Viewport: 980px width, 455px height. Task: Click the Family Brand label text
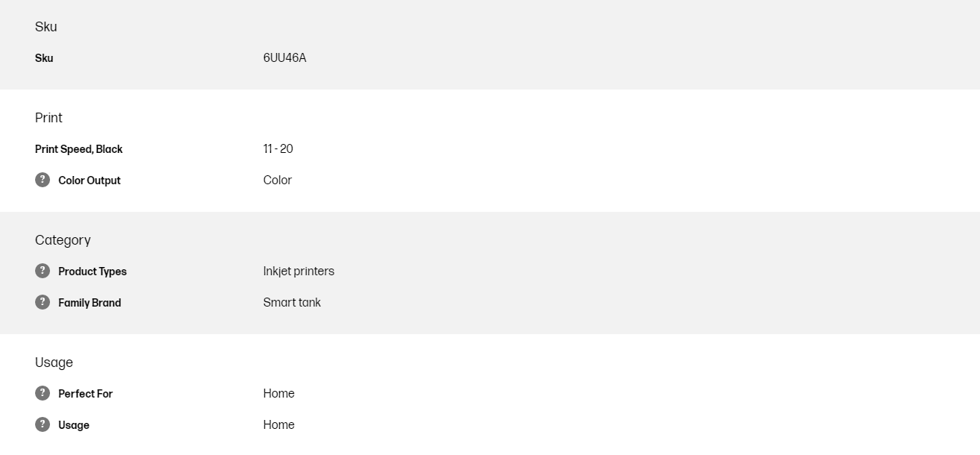[89, 303]
